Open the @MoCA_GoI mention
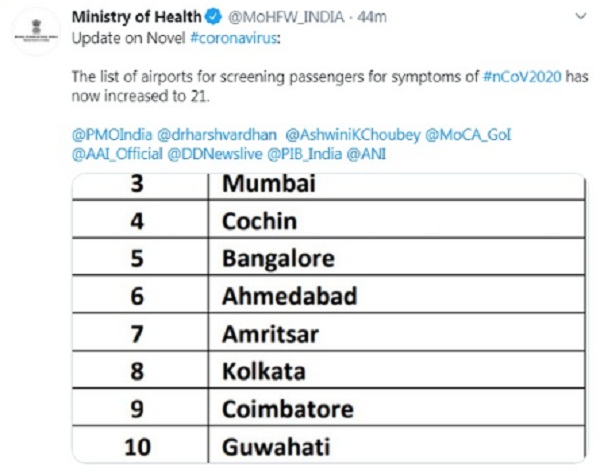Screen dimensions: 600x475 (468, 135)
